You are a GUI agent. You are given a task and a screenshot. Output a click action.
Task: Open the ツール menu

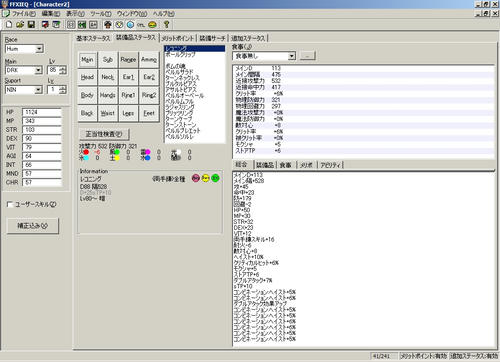101,14
